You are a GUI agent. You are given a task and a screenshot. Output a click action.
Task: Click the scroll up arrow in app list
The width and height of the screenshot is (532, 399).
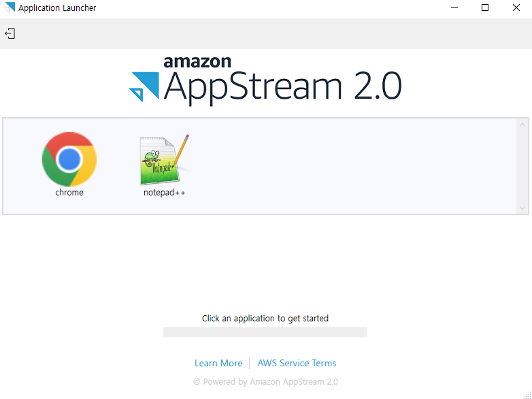(x=522, y=125)
